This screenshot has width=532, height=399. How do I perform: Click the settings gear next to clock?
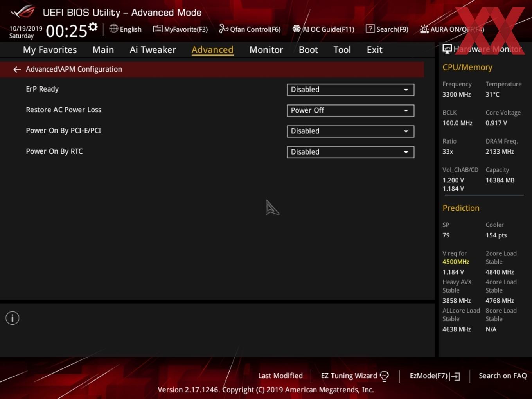93,27
